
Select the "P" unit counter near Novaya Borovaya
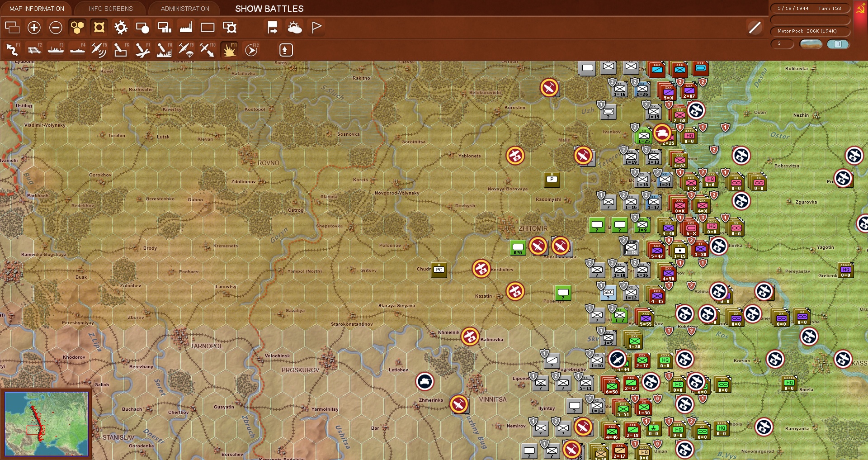point(552,180)
